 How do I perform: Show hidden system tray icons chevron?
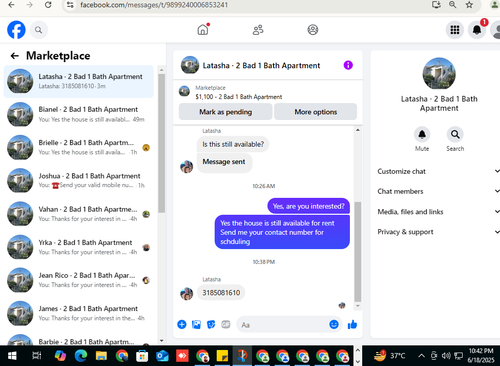click(421, 356)
